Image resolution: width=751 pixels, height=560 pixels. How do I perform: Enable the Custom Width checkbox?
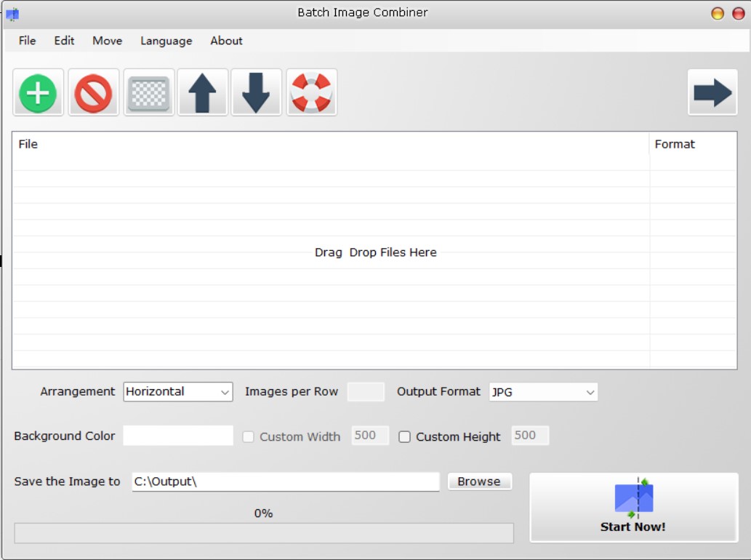click(249, 436)
